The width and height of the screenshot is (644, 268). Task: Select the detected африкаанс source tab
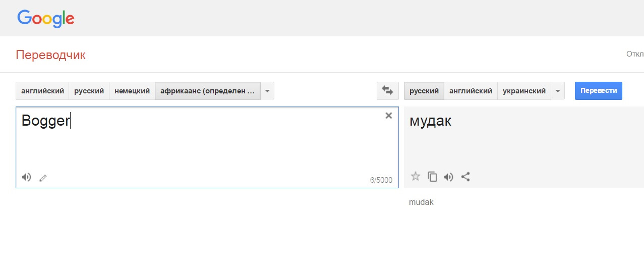(x=207, y=91)
